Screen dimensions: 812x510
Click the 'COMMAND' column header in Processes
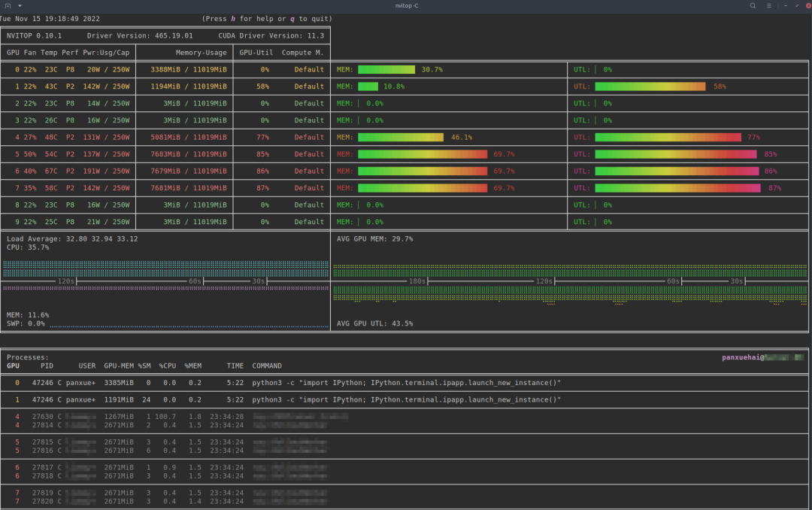pos(267,366)
